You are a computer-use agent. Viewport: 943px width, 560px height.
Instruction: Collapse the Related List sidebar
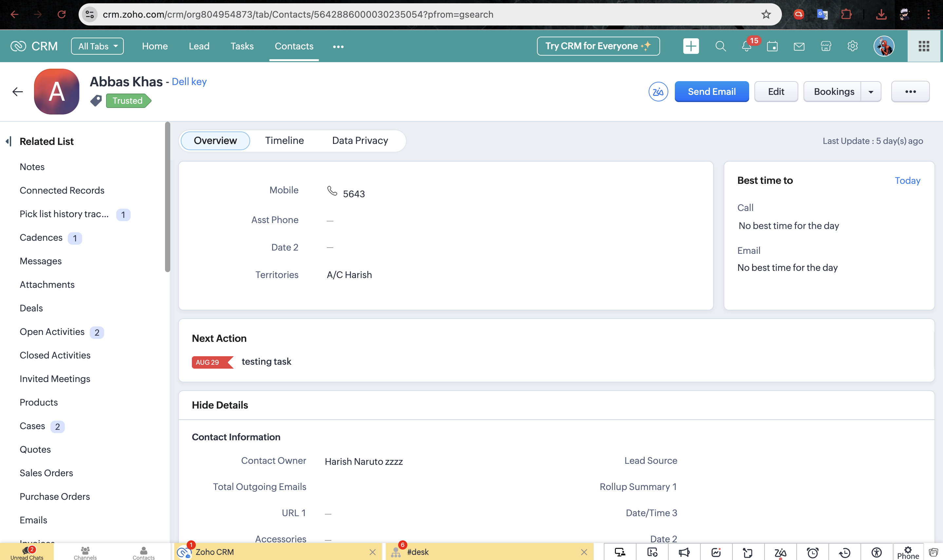tap(8, 142)
